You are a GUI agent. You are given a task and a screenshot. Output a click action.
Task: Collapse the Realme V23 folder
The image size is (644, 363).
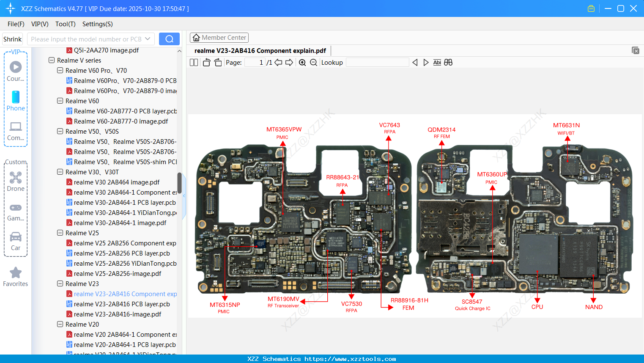click(x=60, y=284)
